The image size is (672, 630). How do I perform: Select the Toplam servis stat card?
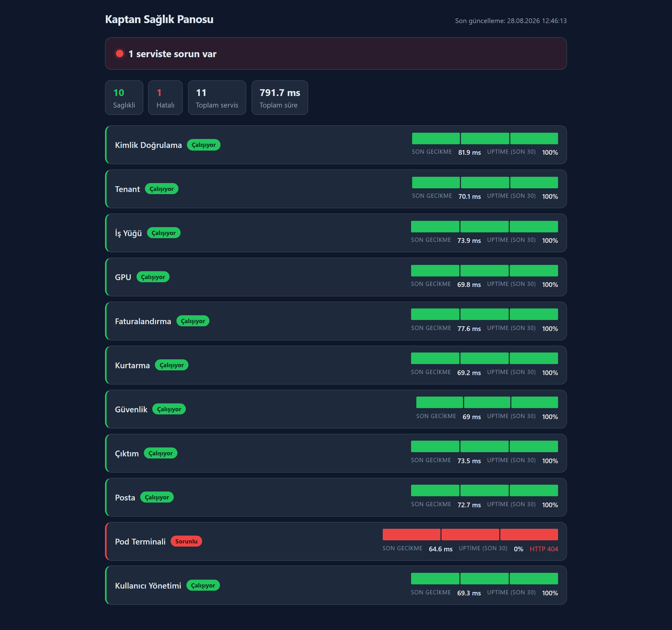217,98
